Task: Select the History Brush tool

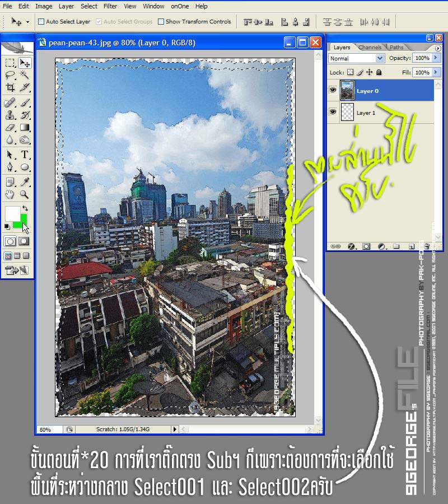Action: 25,115
